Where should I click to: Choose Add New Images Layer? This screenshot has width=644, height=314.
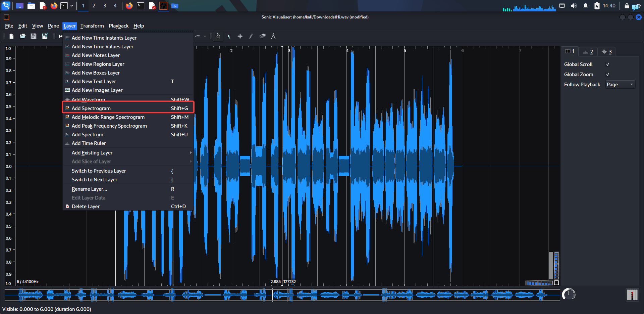[128, 90]
